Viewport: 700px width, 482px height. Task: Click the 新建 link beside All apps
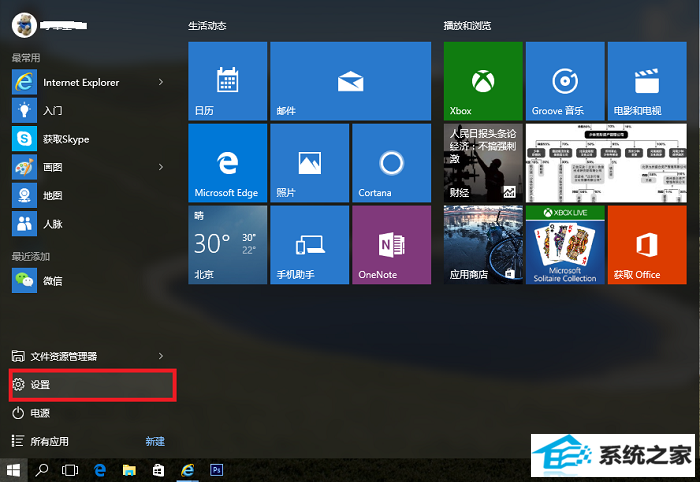pyautogui.click(x=155, y=441)
